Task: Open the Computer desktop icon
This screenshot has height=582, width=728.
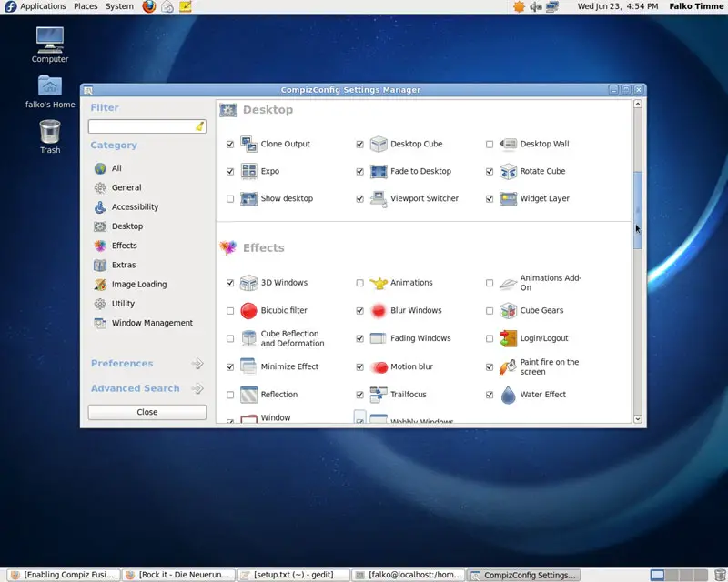Action: point(50,45)
